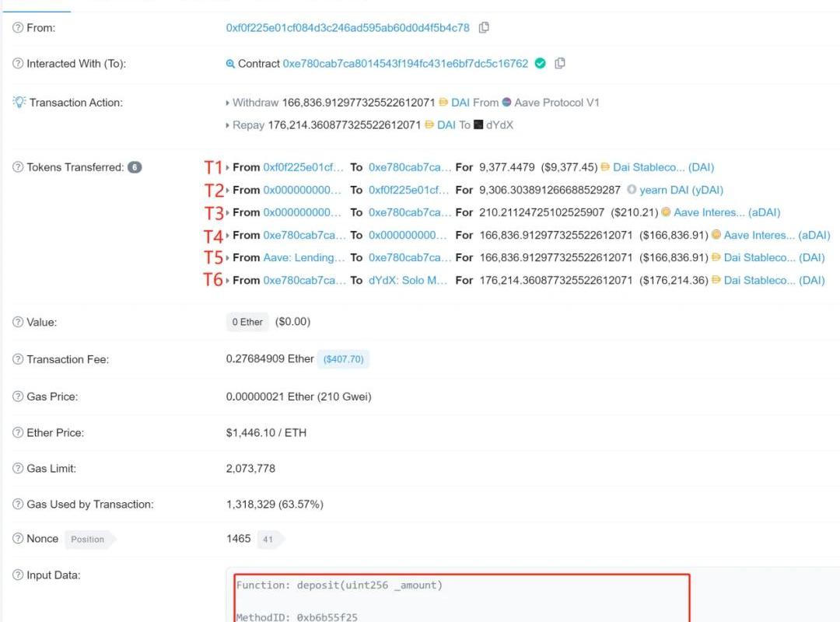Expand arrow of the transfer from Aave: Lending
840x622 pixels.
pos(227,257)
